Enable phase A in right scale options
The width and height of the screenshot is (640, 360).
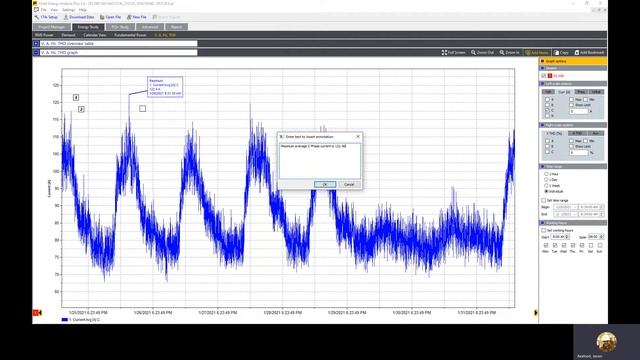(547, 141)
